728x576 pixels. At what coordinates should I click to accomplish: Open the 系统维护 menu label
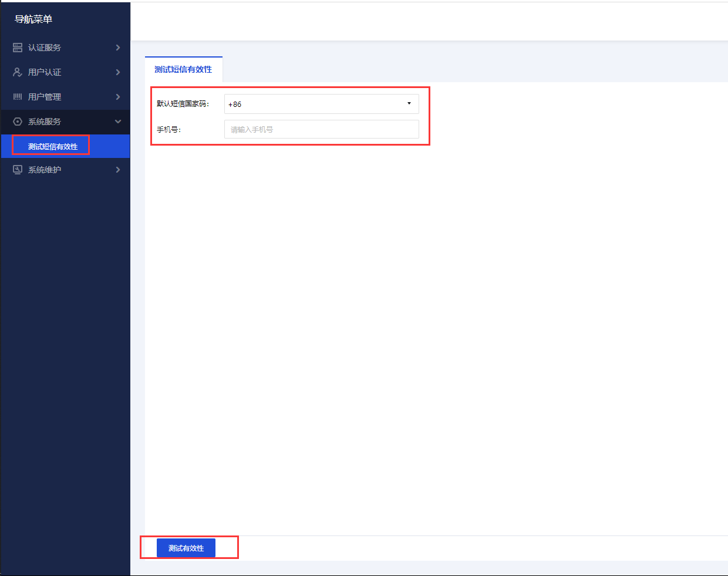tap(45, 170)
